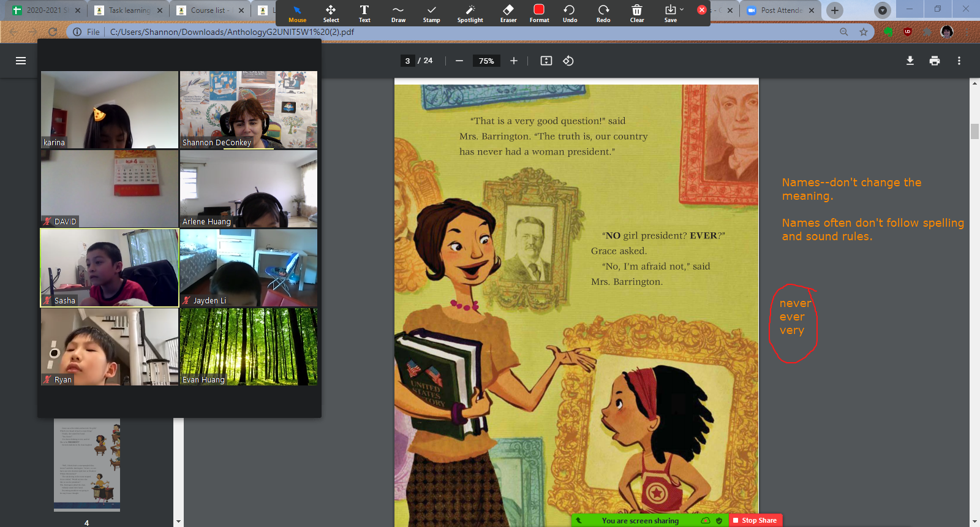This screenshot has width=980, height=527.
Task: Reload the current page
Action: [x=53, y=32]
